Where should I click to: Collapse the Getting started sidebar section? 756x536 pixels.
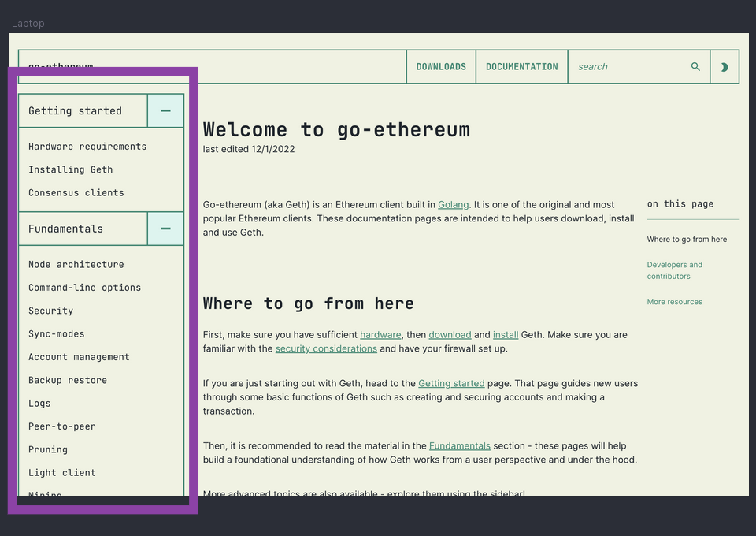165,110
